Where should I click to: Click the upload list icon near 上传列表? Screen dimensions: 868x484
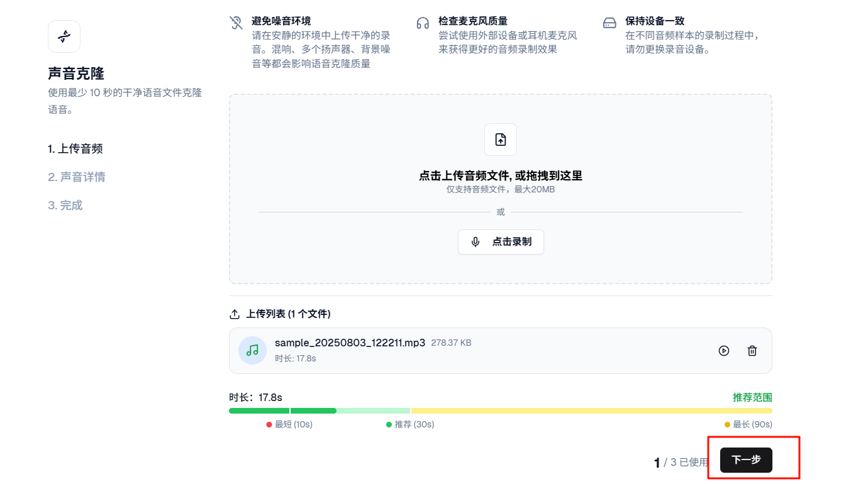[x=235, y=314]
